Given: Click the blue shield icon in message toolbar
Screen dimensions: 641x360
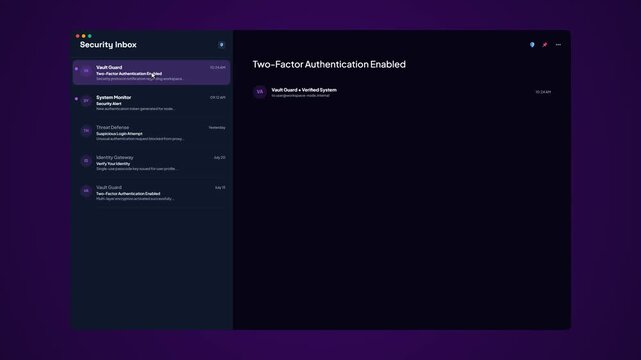Looking at the screenshot, I should coord(532,45).
